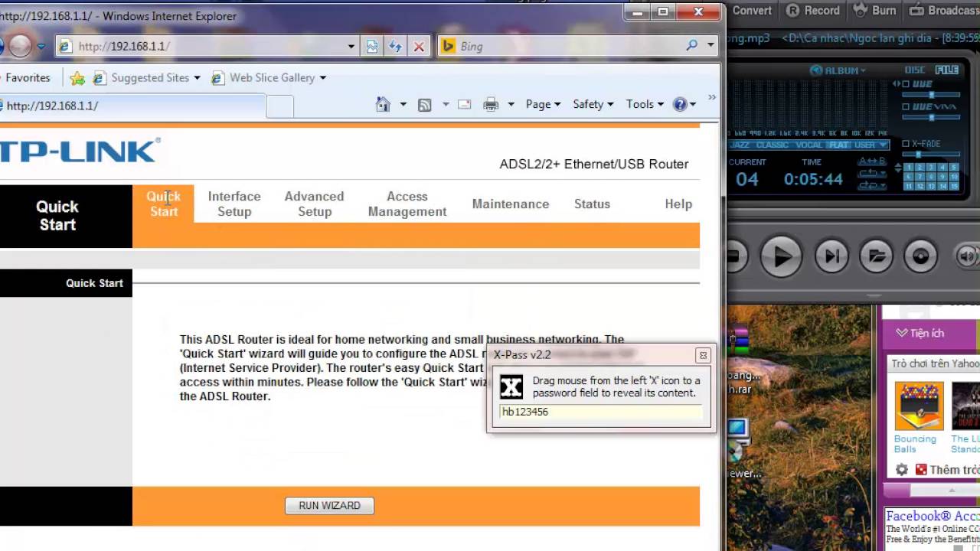
Task: Click the volume speaker icon in media player
Action: point(967,256)
